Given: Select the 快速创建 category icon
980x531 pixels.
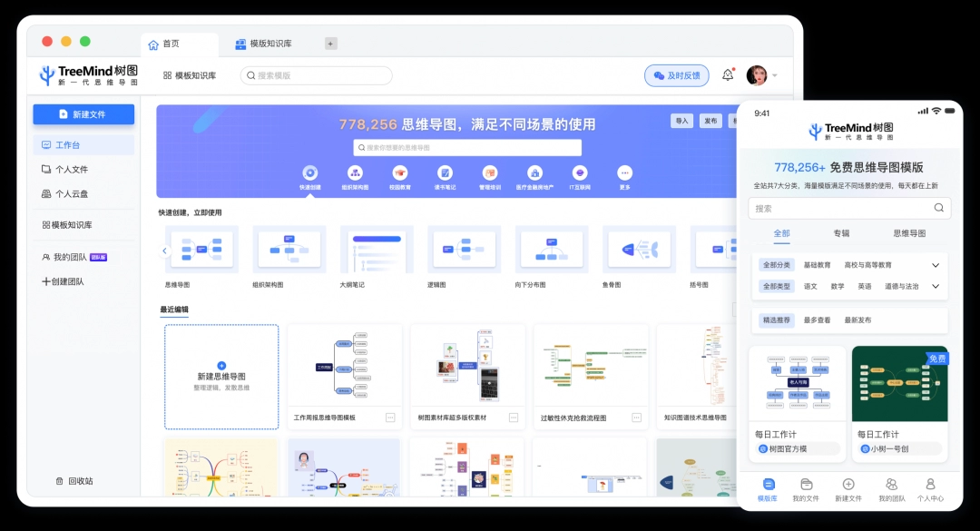Looking at the screenshot, I should point(310,172).
